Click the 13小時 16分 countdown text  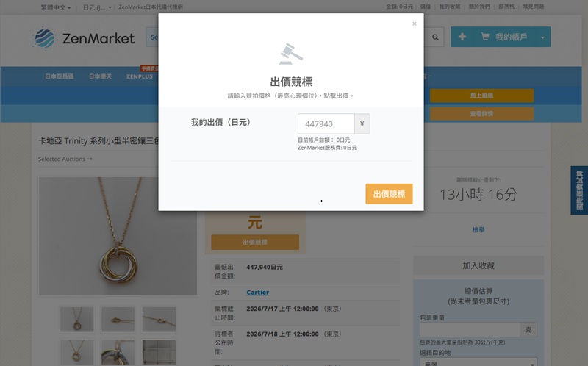pyautogui.click(x=478, y=194)
